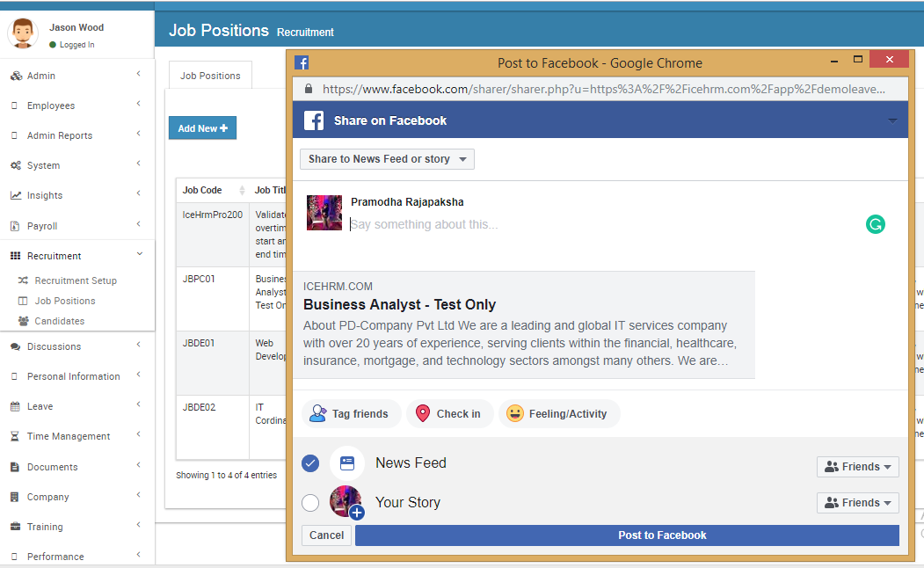Open the Share on Facebook header arrow
924x568 pixels.
892,120
